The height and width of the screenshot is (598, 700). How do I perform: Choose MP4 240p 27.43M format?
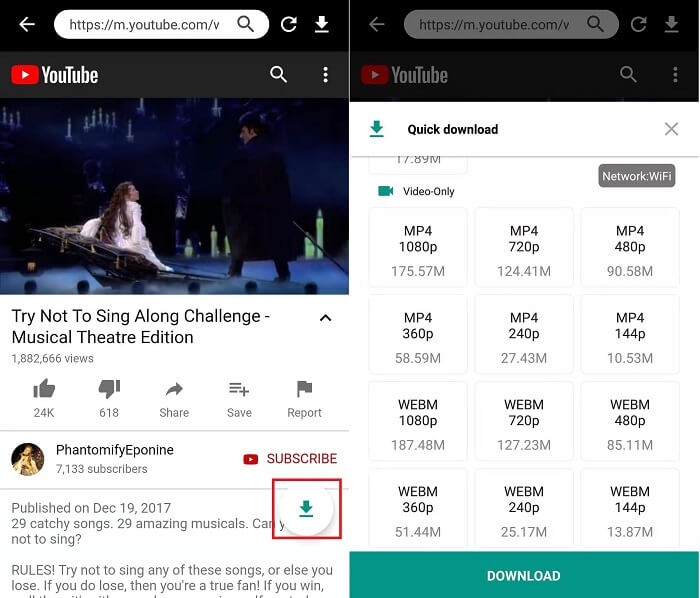(x=524, y=334)
